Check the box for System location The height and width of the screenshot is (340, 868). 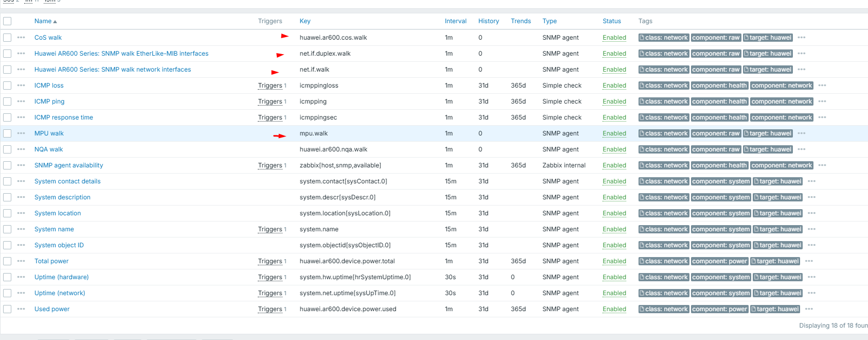[7, 213]
